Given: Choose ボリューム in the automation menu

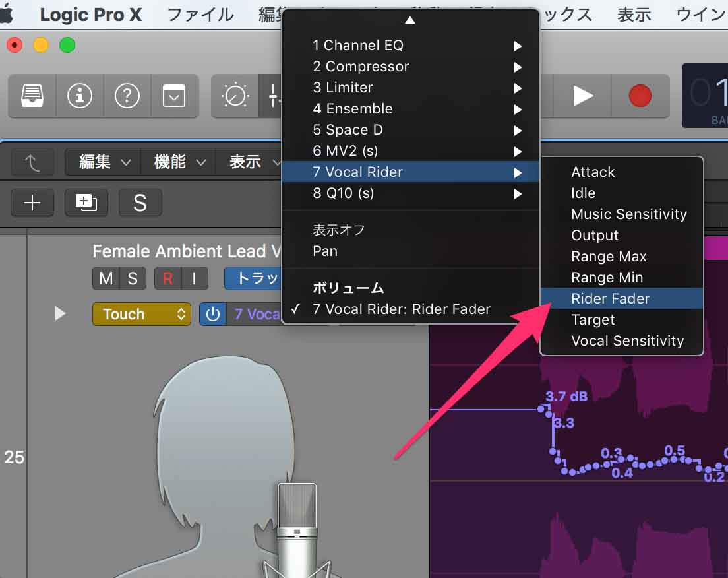Looking at the screenshot, I should [x=410, y=288].
